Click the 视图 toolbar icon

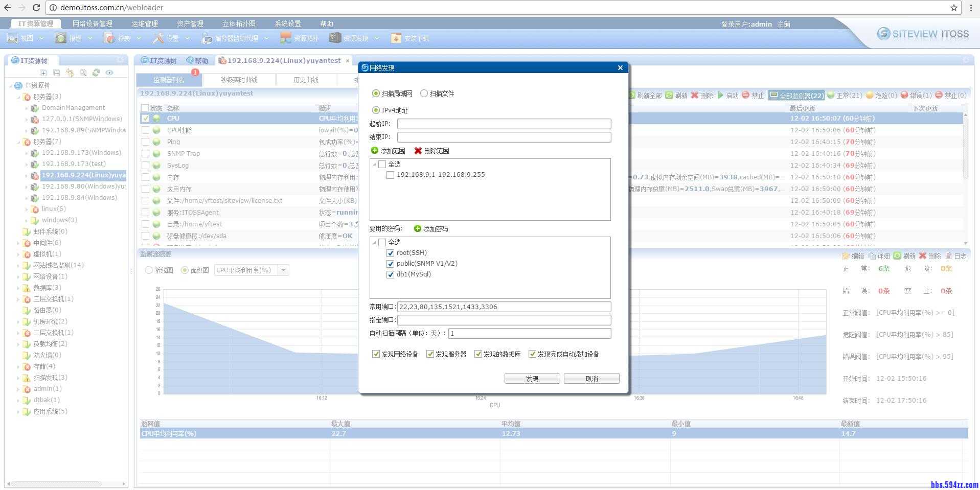[x=23, y=38]
